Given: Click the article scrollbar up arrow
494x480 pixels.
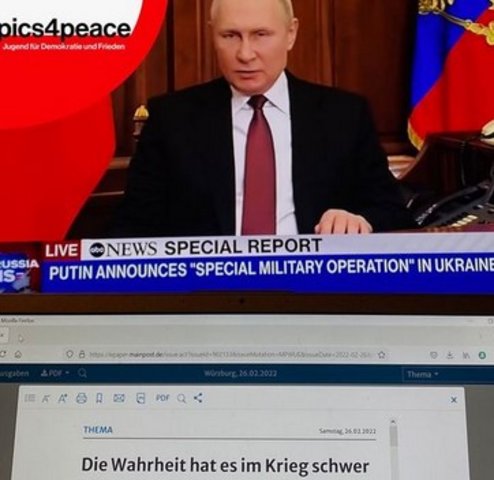Looking at the screenshot, I should click(393, 422).
